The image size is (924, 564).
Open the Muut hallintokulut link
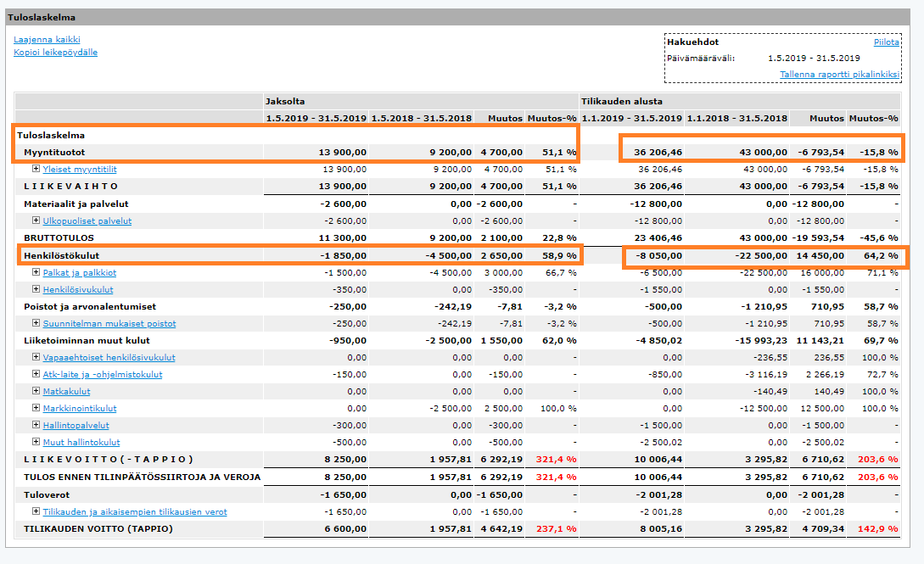81,442
